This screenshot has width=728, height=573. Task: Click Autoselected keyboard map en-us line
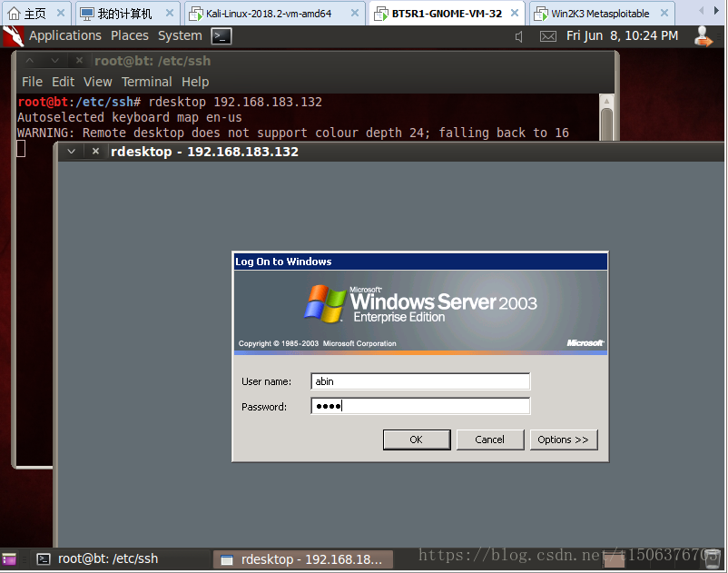(x=130, y=117)
